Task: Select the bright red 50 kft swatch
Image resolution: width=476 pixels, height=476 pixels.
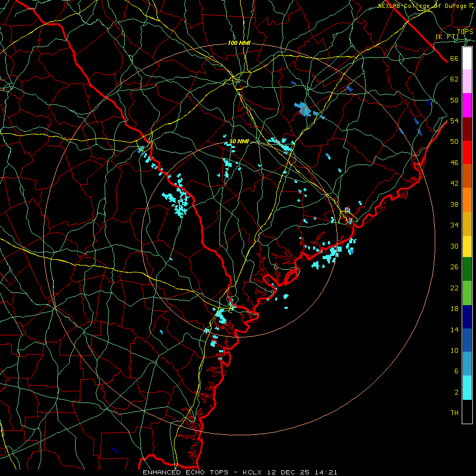Action: [467, 152]
